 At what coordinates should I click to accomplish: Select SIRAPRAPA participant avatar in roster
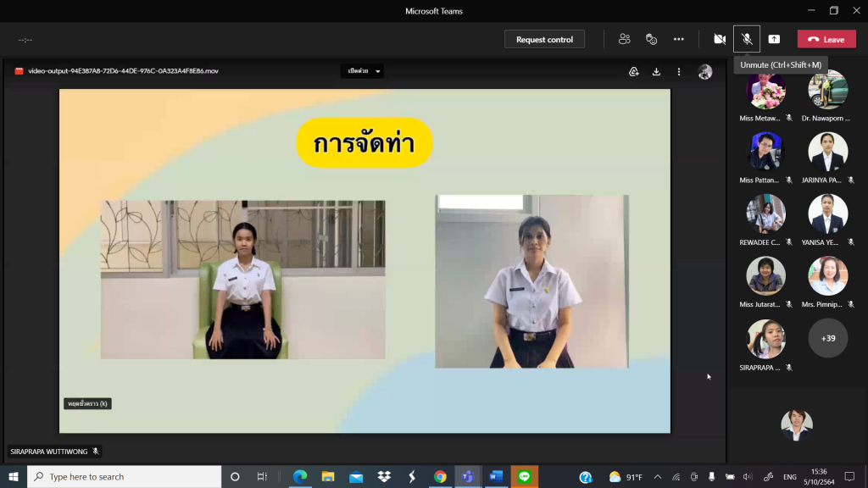tap(765, 338)
